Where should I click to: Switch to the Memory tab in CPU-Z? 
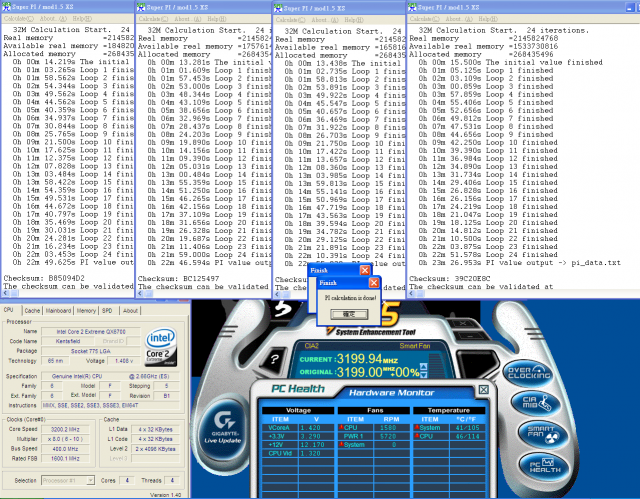(x=86, y=310)
